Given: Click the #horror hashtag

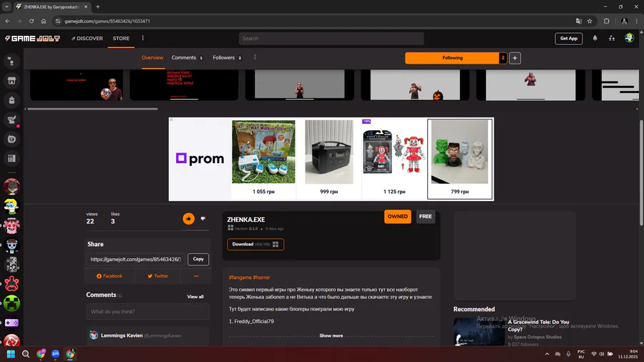Looking at the screenshot, I should click(261, 278).
